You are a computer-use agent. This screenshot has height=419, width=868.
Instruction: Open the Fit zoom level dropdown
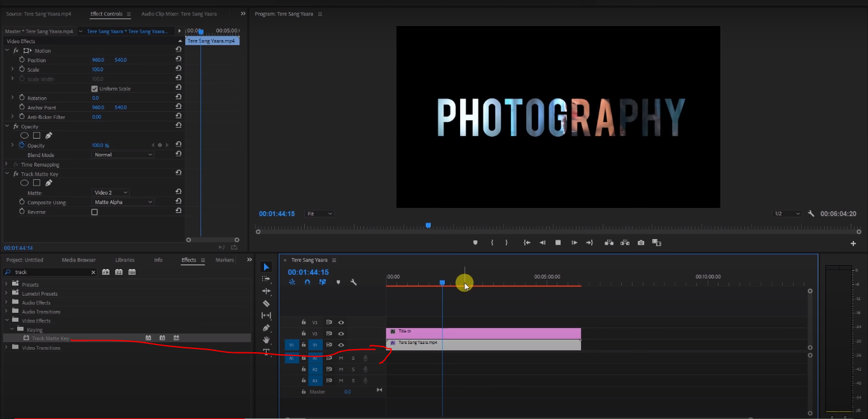pos(319,214)
